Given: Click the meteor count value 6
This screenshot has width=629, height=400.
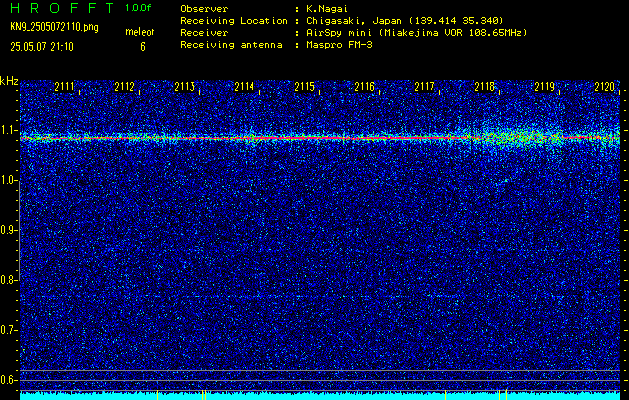Looking at the screenshot, I should coord(142,47).
